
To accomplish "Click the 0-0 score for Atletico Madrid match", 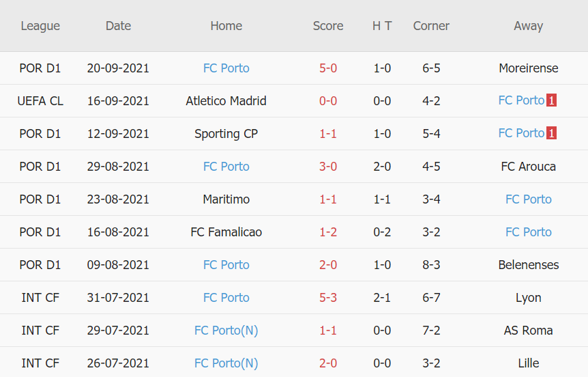I will (x=328, y=101).
